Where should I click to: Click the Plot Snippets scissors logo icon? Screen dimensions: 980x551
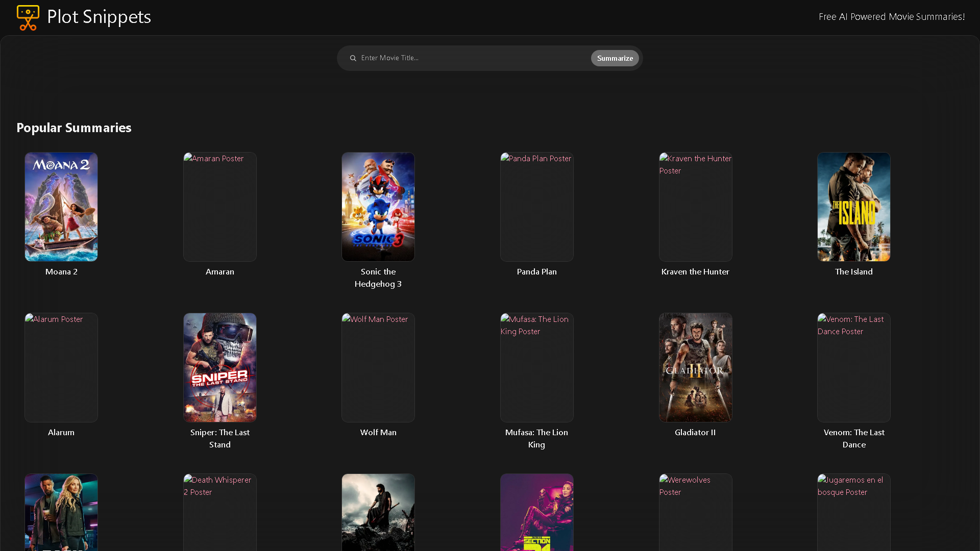[x=28, y=18]
